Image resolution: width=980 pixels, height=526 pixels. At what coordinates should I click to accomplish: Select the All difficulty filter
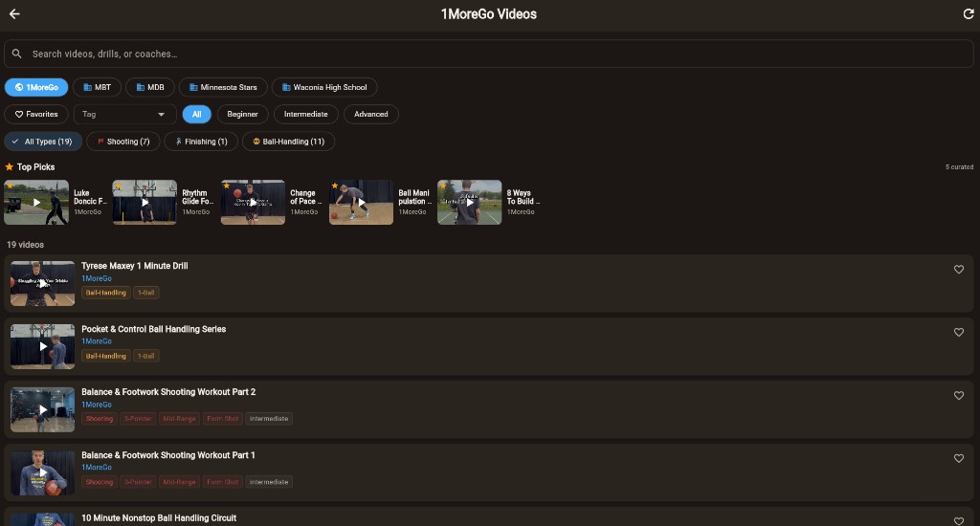197,115
